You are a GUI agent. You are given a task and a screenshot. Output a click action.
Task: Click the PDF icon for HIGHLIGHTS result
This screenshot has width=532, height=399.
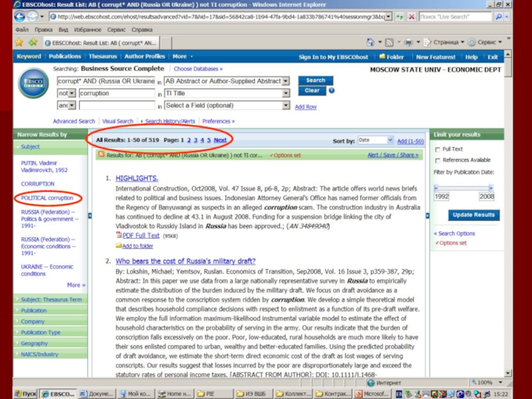118,235
